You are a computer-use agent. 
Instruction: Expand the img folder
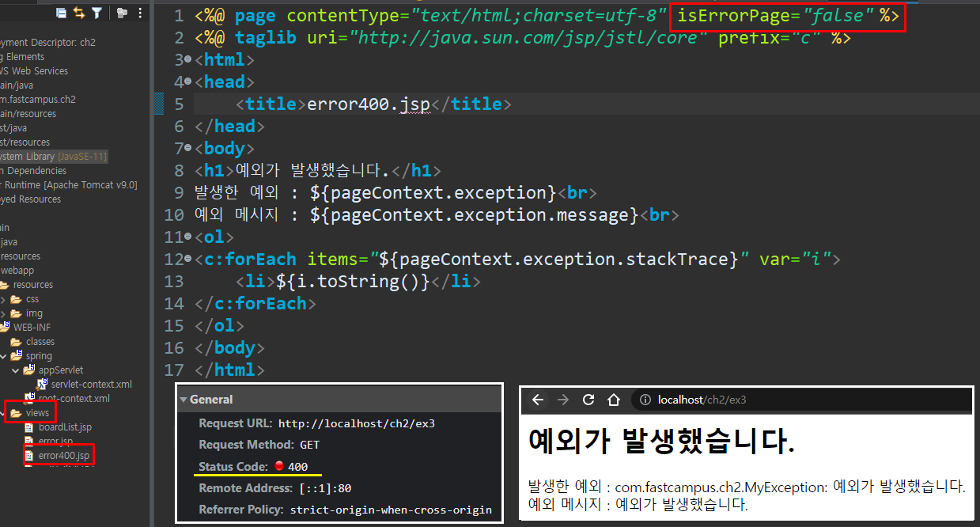point(3,313)
